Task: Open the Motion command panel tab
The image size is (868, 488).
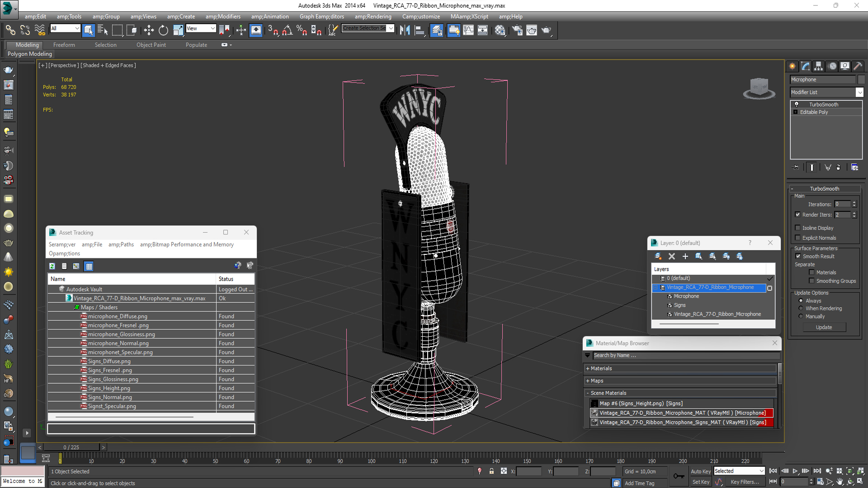Action: pyautogui.click(x=832, y=66)
